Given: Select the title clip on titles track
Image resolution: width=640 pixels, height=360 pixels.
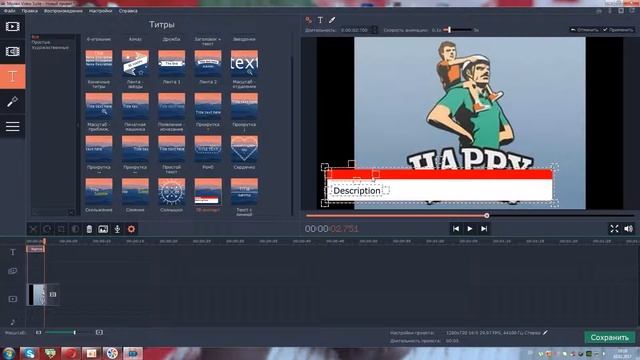Looking at the screenshot, I should [x=36, y=249].
